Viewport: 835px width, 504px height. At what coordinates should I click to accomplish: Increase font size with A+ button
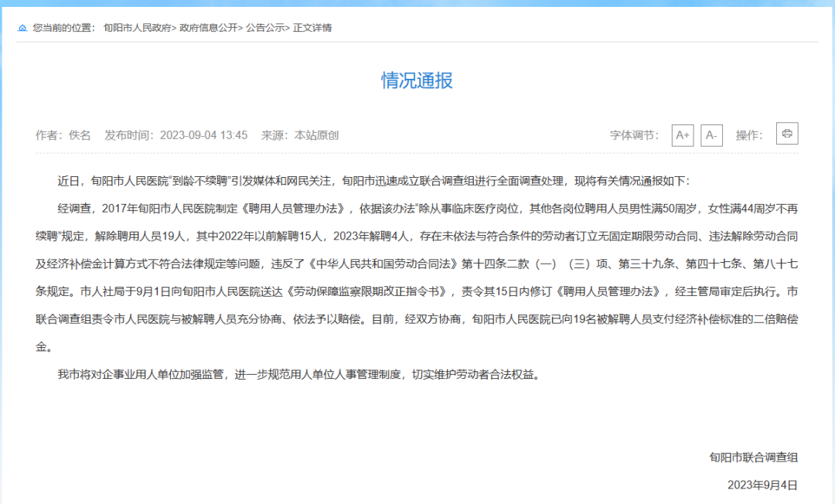683,135
